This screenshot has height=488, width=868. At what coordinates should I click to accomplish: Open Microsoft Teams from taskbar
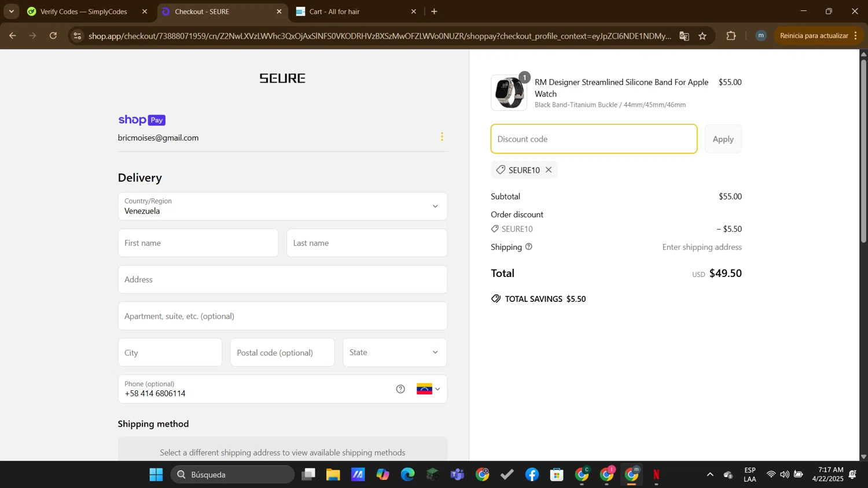point(458,475)
